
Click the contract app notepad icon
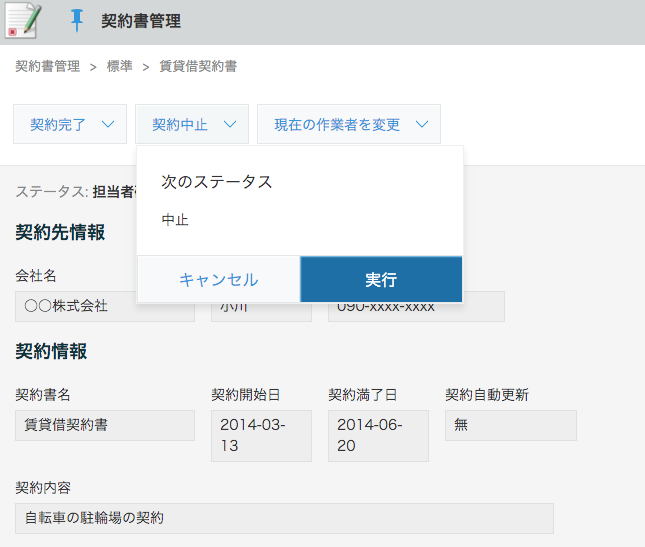click(x=21, y=21)
